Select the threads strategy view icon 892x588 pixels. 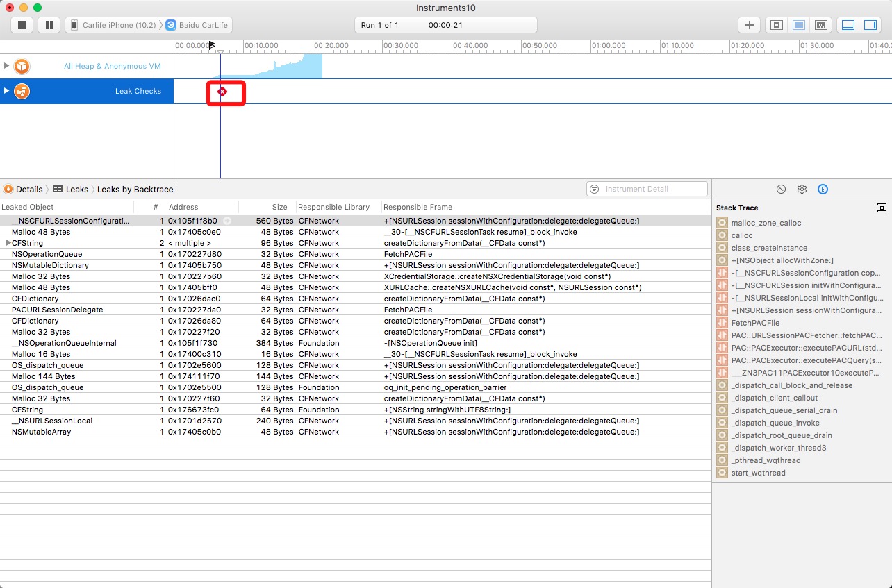tap(821, 25)
